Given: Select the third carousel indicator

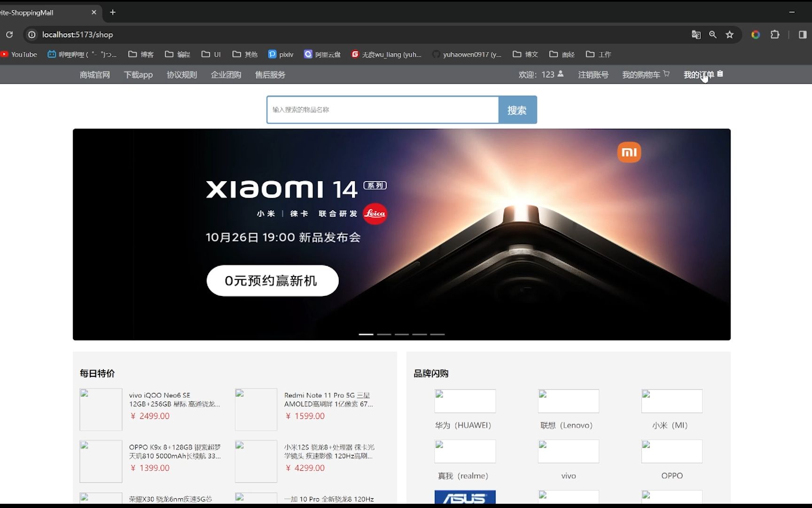Looking at the screenshot, I should coord(402,334).
